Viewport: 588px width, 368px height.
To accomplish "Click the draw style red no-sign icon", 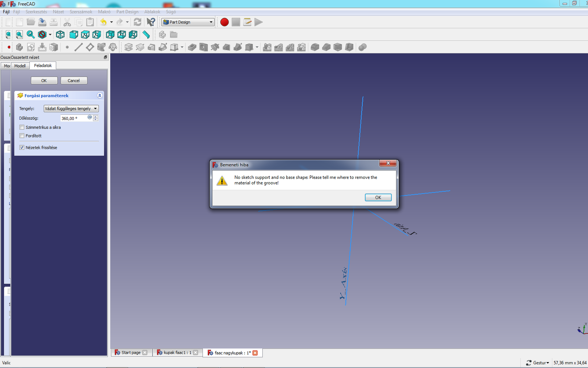I will tap(42, 35).
